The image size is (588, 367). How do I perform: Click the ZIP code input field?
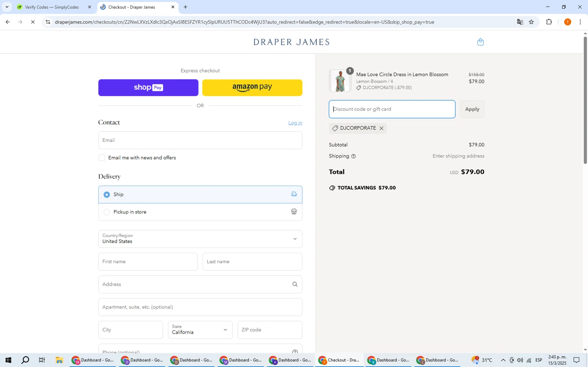coord(270,330)
